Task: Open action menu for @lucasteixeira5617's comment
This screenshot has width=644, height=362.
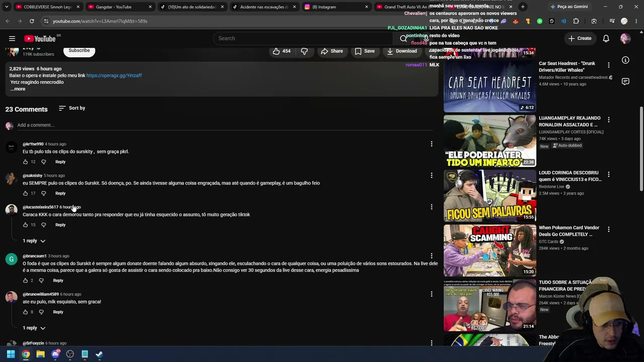Action: pyautogui.click(x=431, y=207)
